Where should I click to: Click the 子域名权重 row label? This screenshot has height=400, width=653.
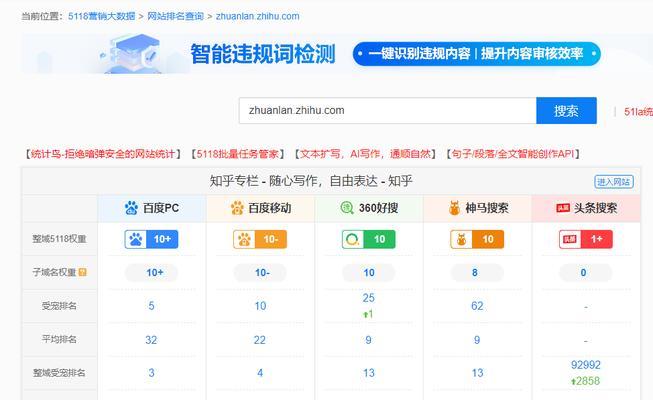tap(55, 272)
